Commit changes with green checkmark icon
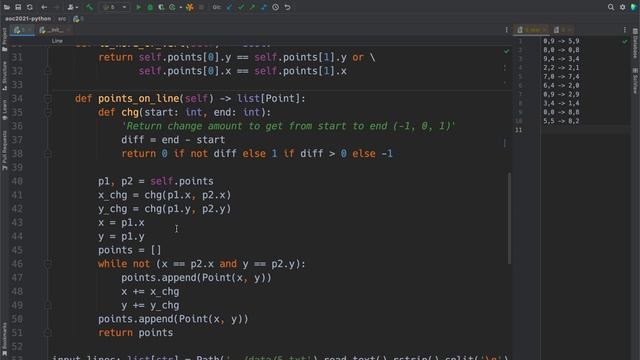The image size is (640, 360). pyautogui.click(x=241, y=7)
